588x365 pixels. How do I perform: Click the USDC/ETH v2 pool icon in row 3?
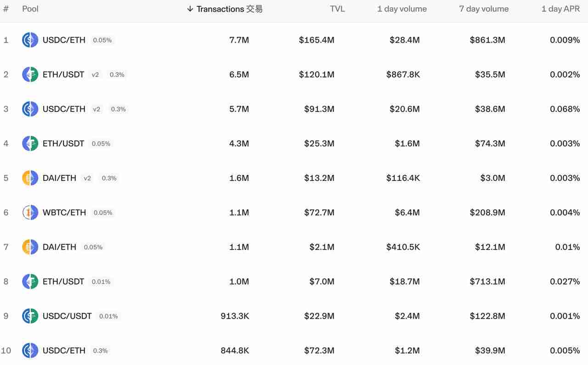click(x=29, y=109)
